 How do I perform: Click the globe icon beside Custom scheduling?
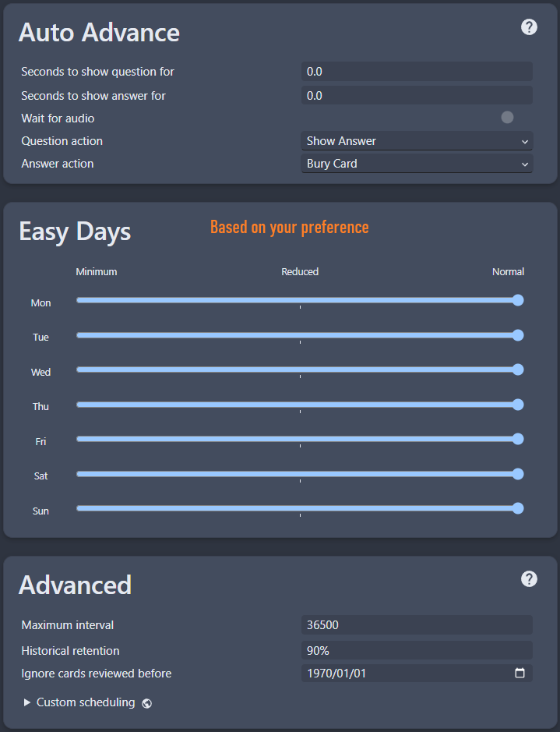(x=147, y=703)
